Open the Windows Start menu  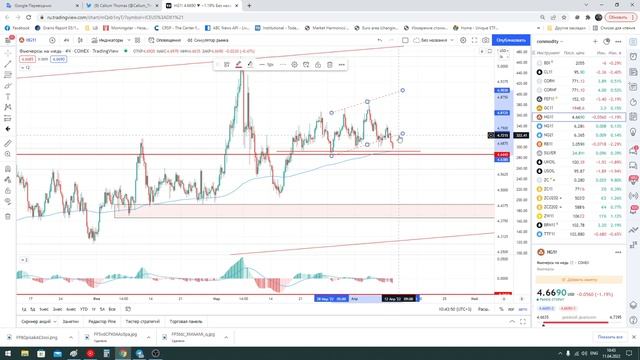pos(8,353)
